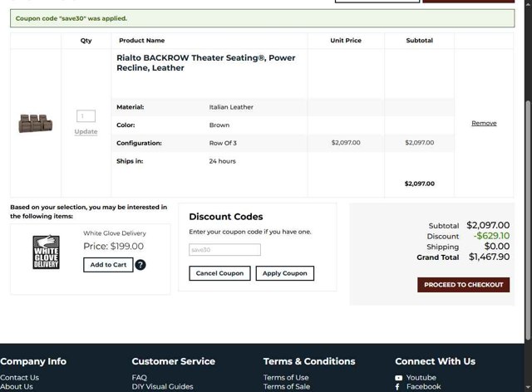Open DIY Visual Guides link
Viewport: 532px width, 392px height.
[x=162, y=386]
